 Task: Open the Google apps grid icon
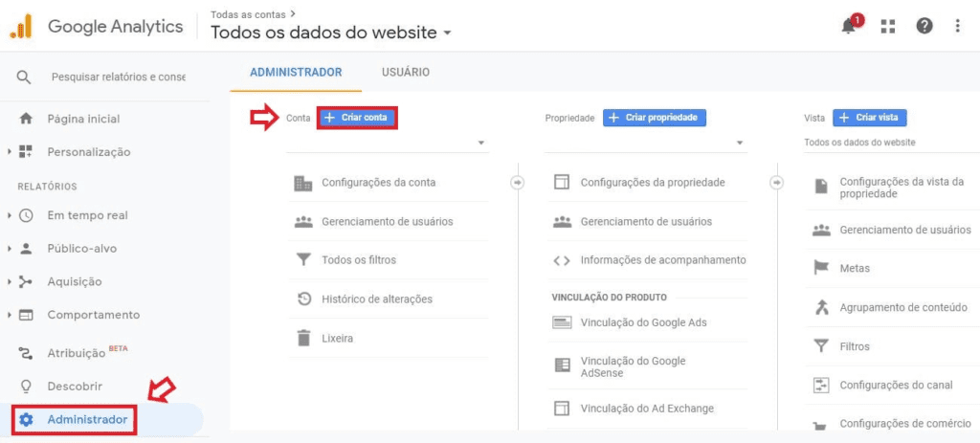tap(887, 26)
